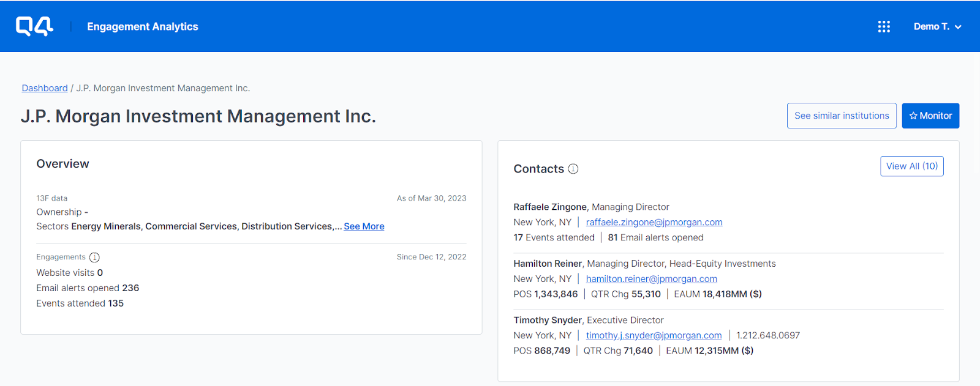980x386 pixels.
Task: Click the Email alerts opened 236 stat
Action: click(88, 288)
